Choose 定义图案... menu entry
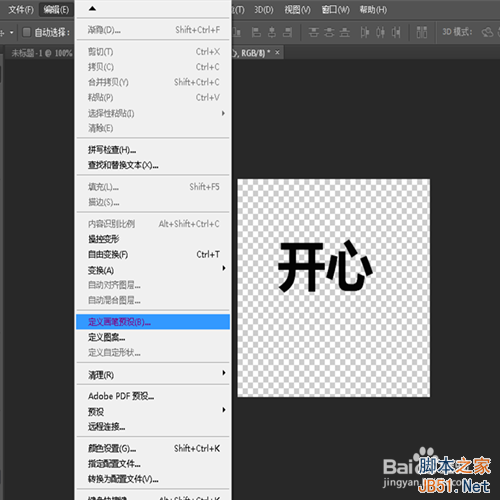This screenshot has width=500, height=500. pos(153,337)
